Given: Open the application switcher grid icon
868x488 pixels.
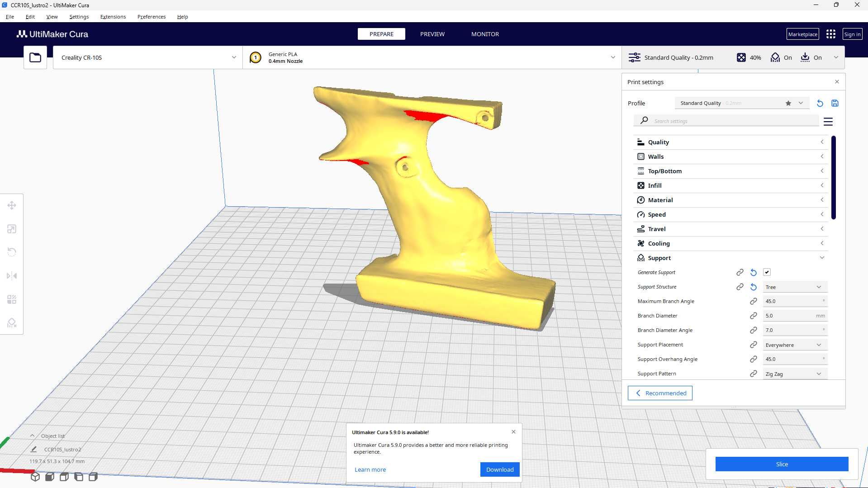Looking at the screenshot, I should pos(831,34).
